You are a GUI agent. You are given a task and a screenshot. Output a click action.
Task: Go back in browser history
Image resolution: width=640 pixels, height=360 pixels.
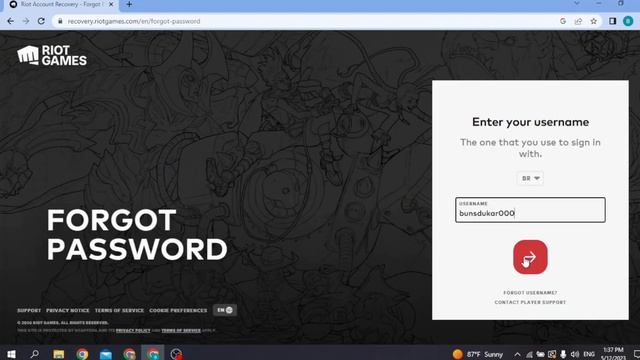[11, 21]
